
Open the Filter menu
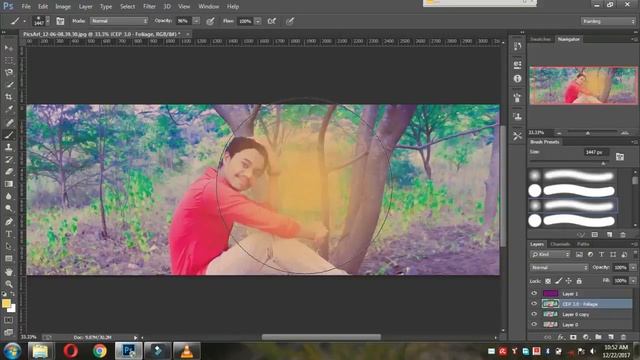pos(149,7)
